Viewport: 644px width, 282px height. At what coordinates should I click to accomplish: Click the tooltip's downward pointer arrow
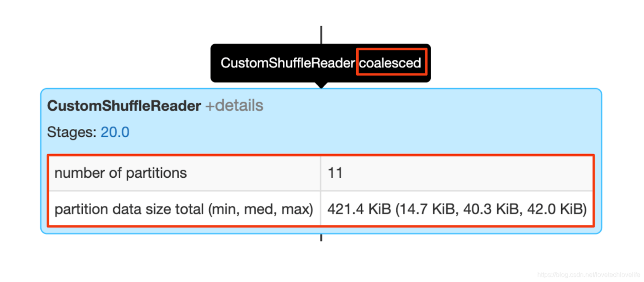point(321,85)
